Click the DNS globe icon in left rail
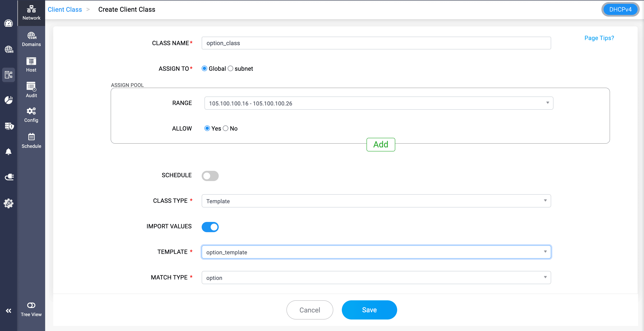The image size is (644, 331). tap(9, 49)
